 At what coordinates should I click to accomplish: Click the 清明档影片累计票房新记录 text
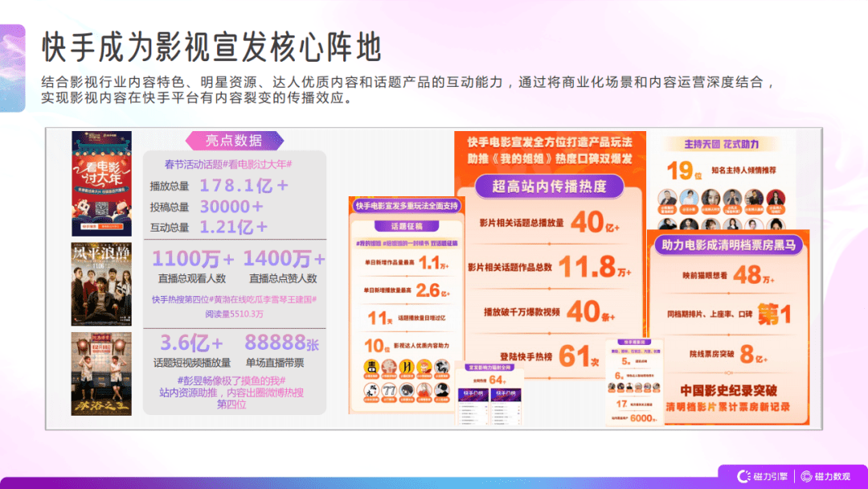tap(728, 407)
